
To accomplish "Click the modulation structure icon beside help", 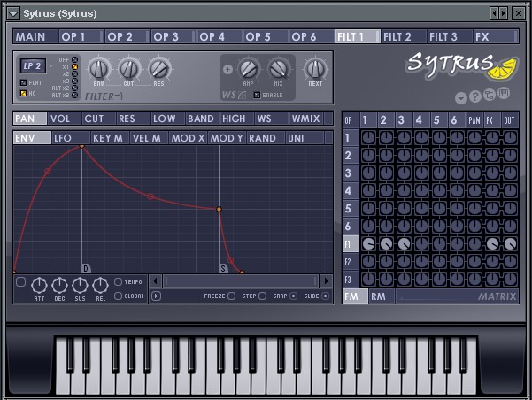I will tap(490, 96).
